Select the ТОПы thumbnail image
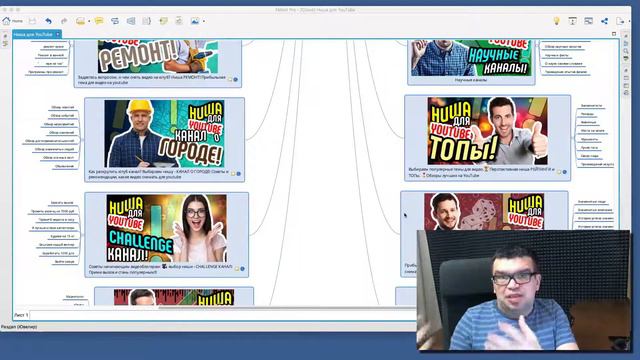640x360 pixels. click(x=488, y=131)
